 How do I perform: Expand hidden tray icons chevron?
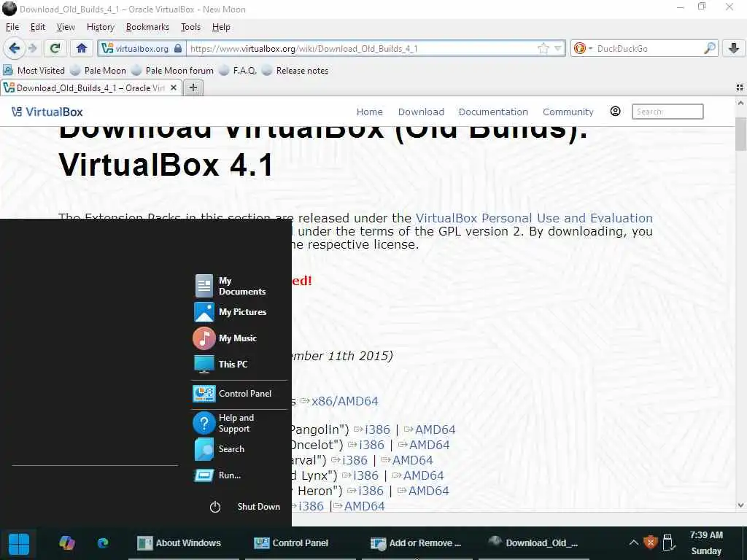click(x=634, y=542)
